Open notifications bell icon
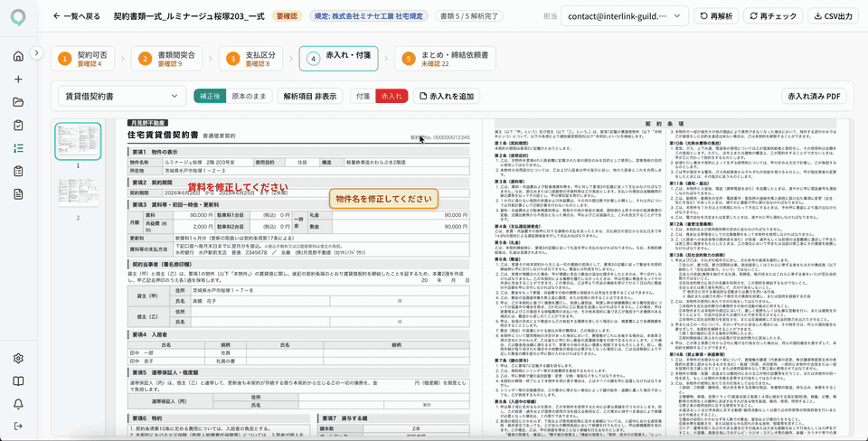The image size is (868, 441). 18,404
